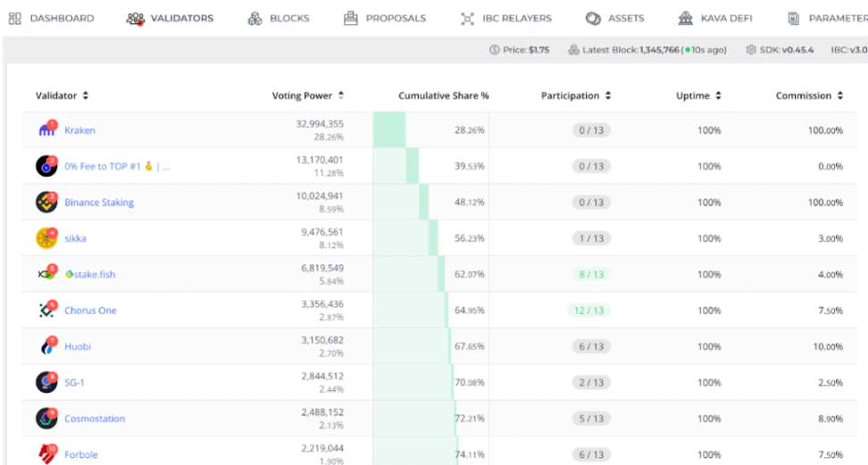Click the Chorus One logo icon
Screen dimensions: 868x465
tap(46, 311)
